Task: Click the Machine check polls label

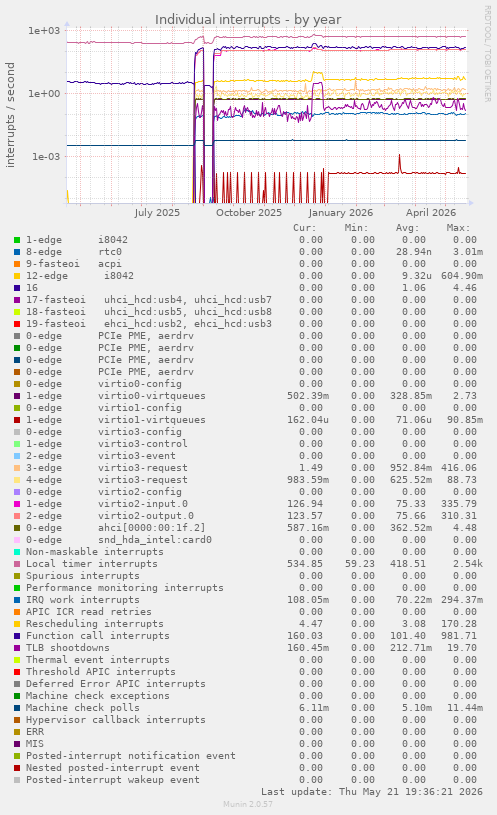Action: [x=83, y=707]
